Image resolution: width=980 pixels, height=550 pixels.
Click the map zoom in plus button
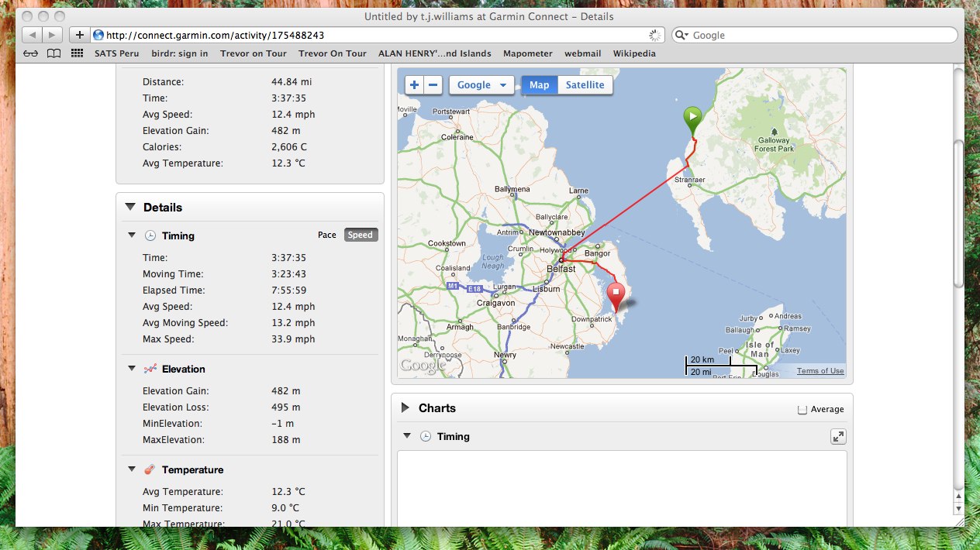(414, 85)
